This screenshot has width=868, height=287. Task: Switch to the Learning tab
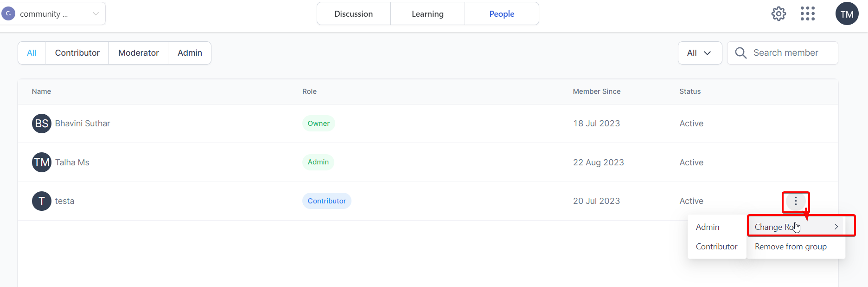[x=428, y=14]
